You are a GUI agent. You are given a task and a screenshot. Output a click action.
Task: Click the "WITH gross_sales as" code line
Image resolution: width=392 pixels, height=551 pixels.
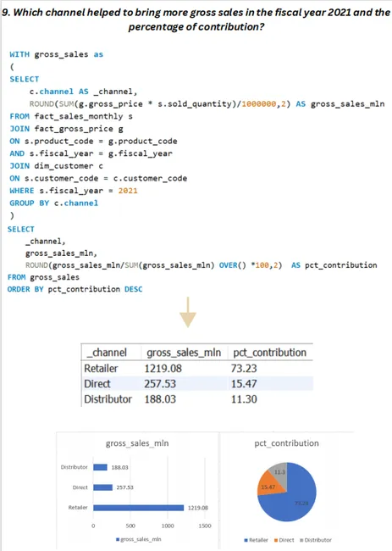[56, 54]
